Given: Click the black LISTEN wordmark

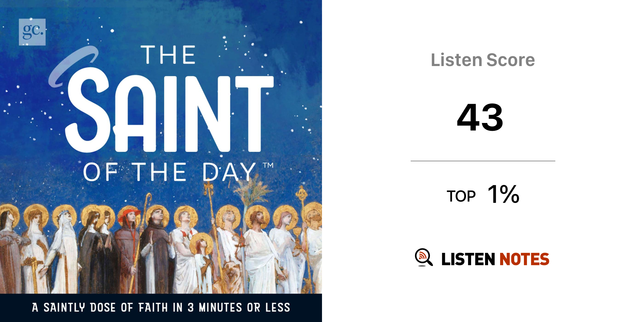Looking at the screenshot, I should point(468,259).
